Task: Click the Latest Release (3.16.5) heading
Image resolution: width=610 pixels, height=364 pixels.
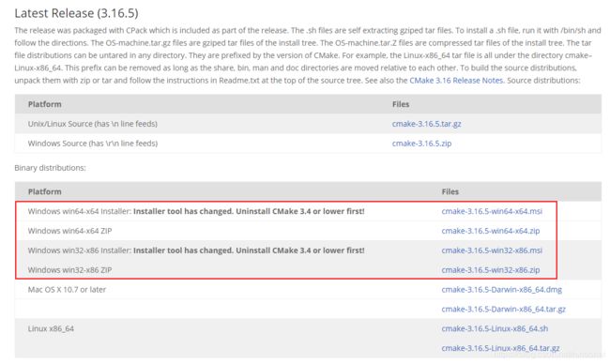Action: (76, 13)
